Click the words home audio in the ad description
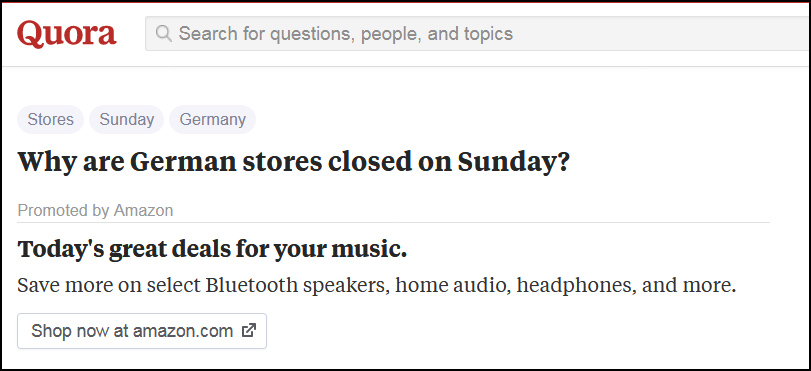 point(453,286)
